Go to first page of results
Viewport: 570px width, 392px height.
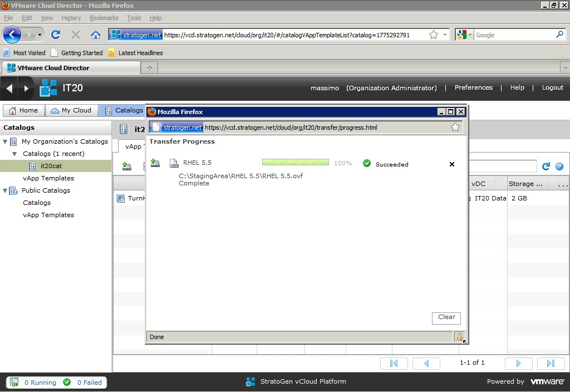click(x=394, y=363)
